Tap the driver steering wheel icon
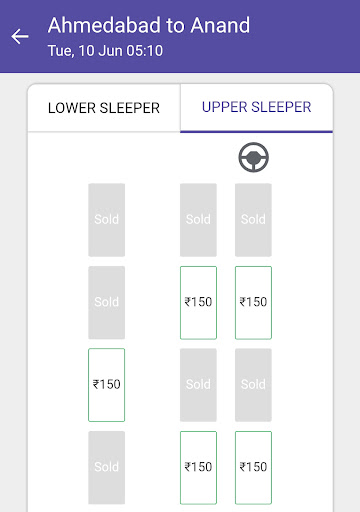Screen dimensions: 360x512 tap(253, 157)
